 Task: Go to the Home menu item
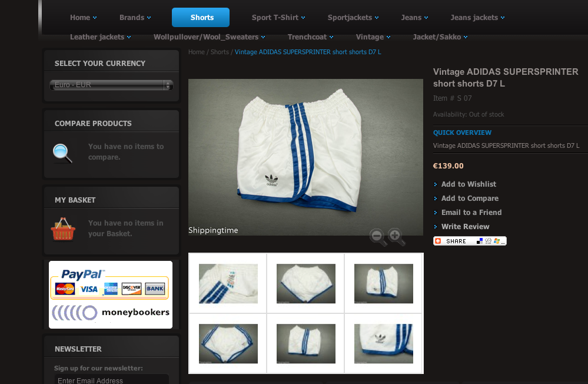click(83, 18)
